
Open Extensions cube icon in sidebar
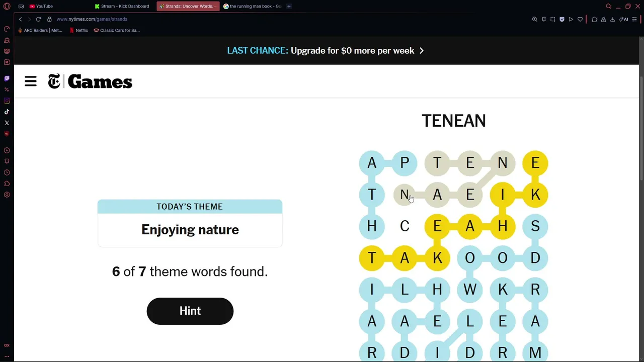tap(7, 184)
